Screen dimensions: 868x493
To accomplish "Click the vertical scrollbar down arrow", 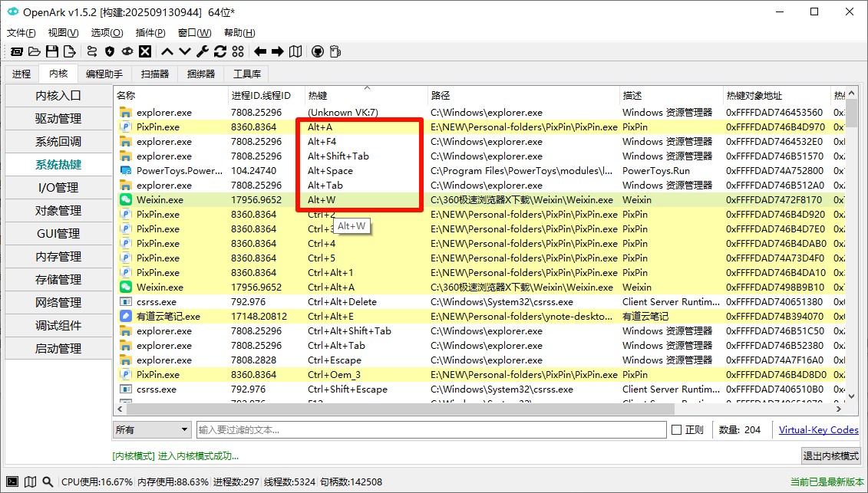I will point(853,396).
